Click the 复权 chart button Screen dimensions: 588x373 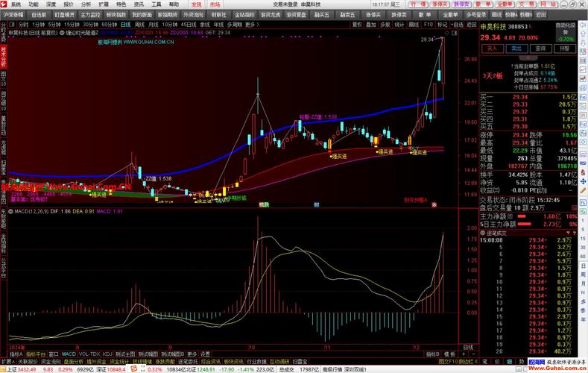357,25
